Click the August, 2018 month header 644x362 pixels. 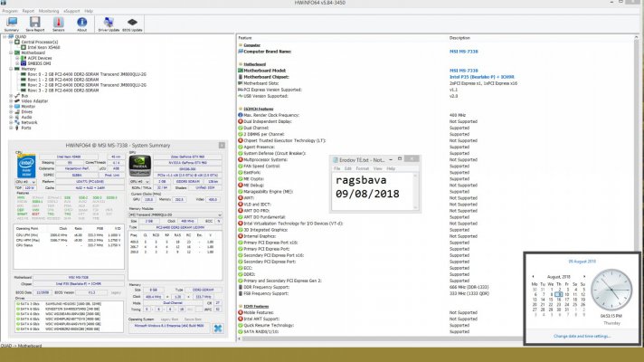pos(559,277)
